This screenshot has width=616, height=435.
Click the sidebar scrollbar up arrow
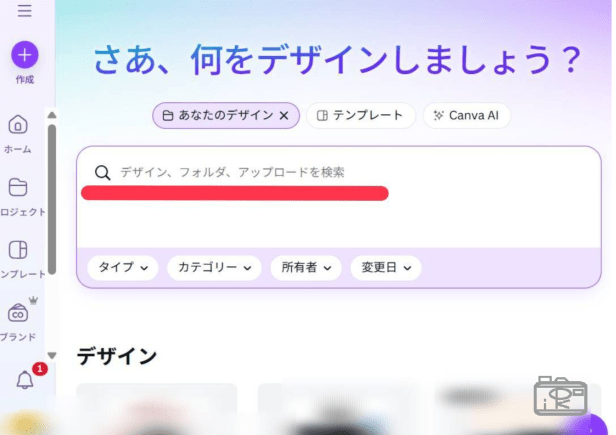tap(52, 115)
